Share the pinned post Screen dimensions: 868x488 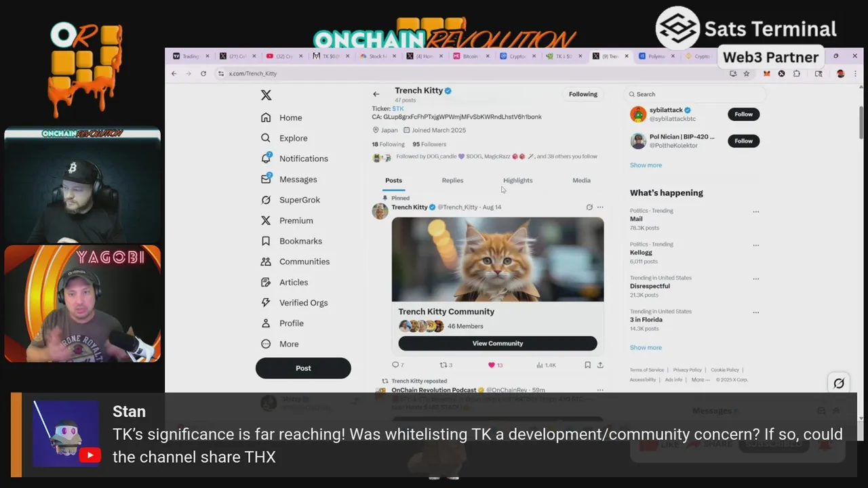[x=600, y=365]
